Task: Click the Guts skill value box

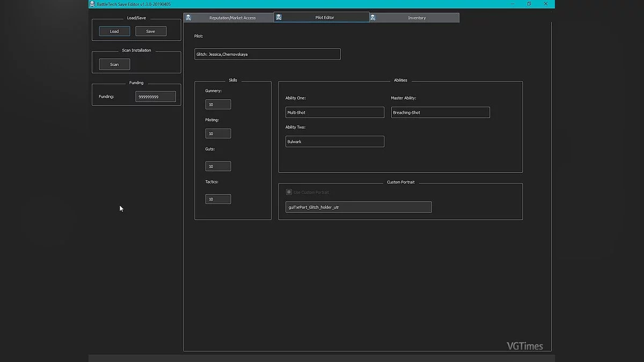Action: 218,166
